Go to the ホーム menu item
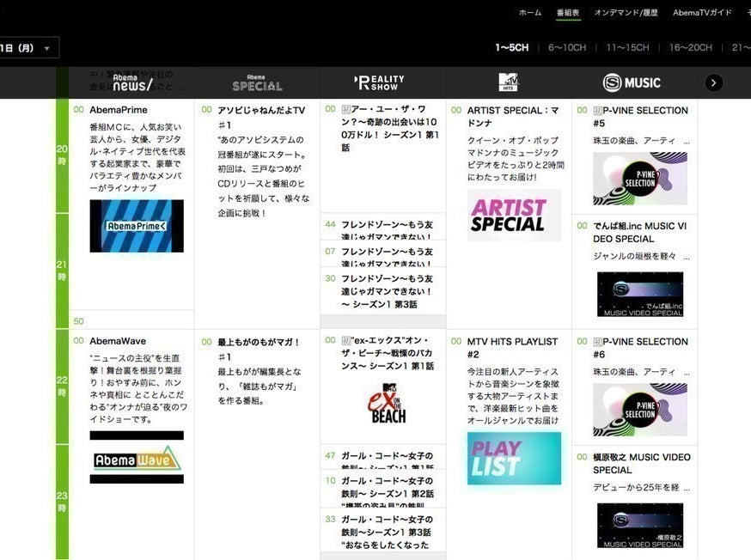751x560 pixels. tap(530, 13)
